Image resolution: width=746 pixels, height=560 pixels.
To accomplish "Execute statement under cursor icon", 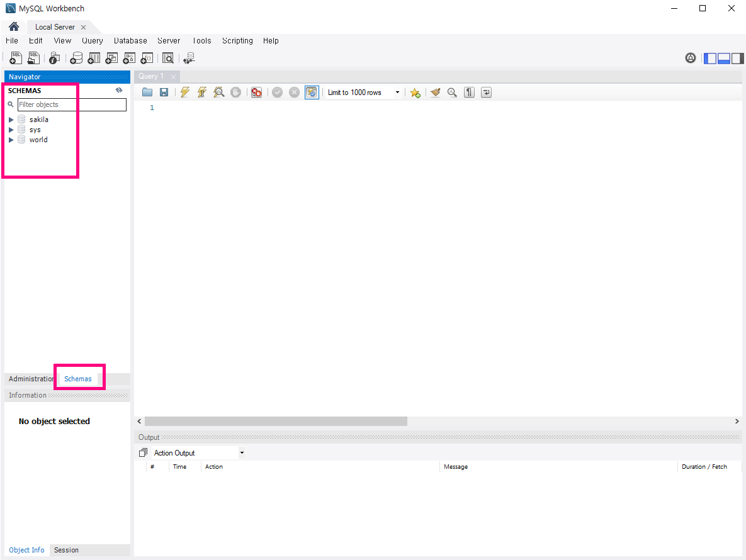I will (201, 92).
